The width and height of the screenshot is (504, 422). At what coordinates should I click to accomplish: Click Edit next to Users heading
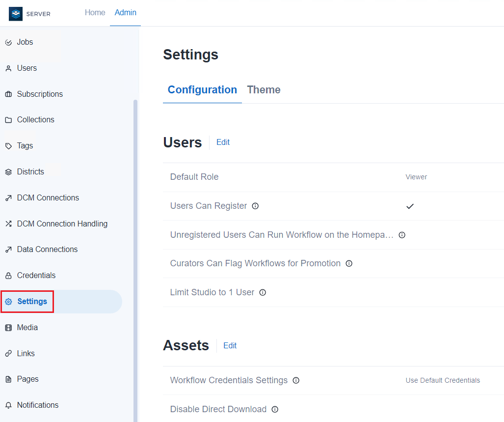tap(223, 142)
